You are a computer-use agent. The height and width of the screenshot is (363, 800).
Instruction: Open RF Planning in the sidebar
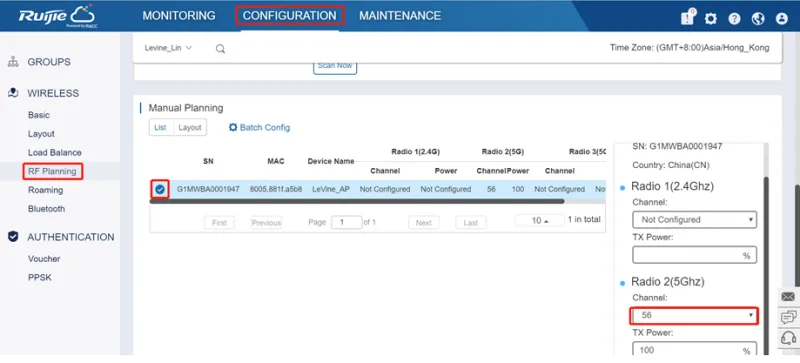click(52, 171)
